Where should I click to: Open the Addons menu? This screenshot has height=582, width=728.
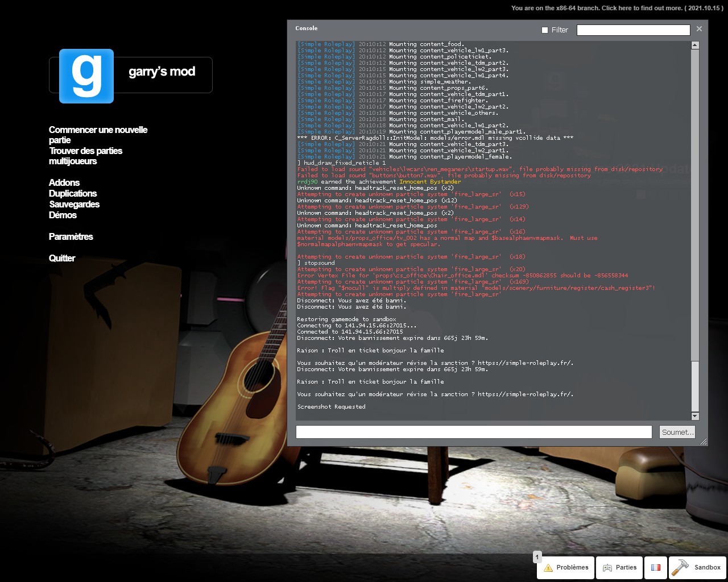64,182
